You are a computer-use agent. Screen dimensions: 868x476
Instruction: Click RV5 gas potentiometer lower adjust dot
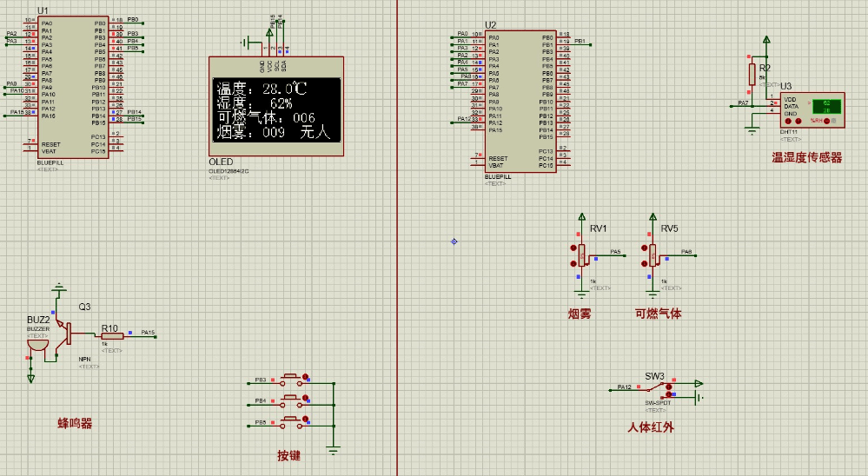[x=644, y=263]
